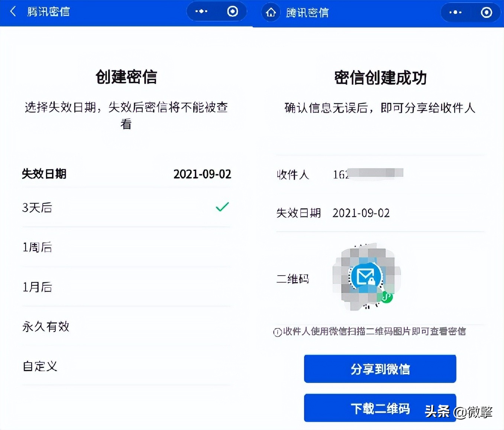Image resolution: width=504 pixels, height=430 pixels.
Task: Tap the 创建密信 heading
Action: point(126,77)
